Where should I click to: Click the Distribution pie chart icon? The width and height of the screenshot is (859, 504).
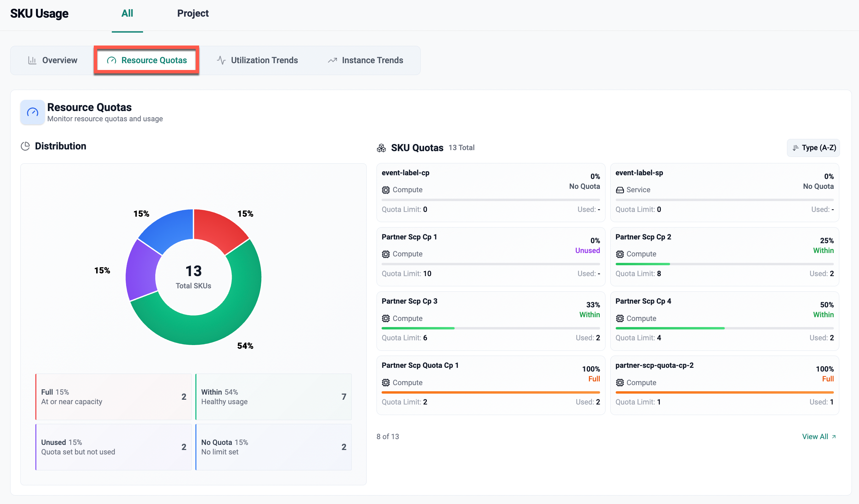pyautogui.click(x=25, y=146)
